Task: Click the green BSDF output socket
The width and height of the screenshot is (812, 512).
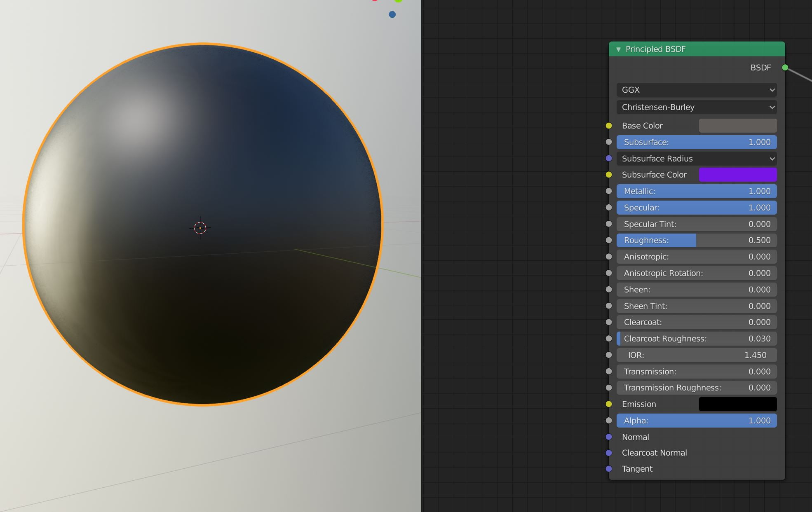Action: tap(785, 68)
